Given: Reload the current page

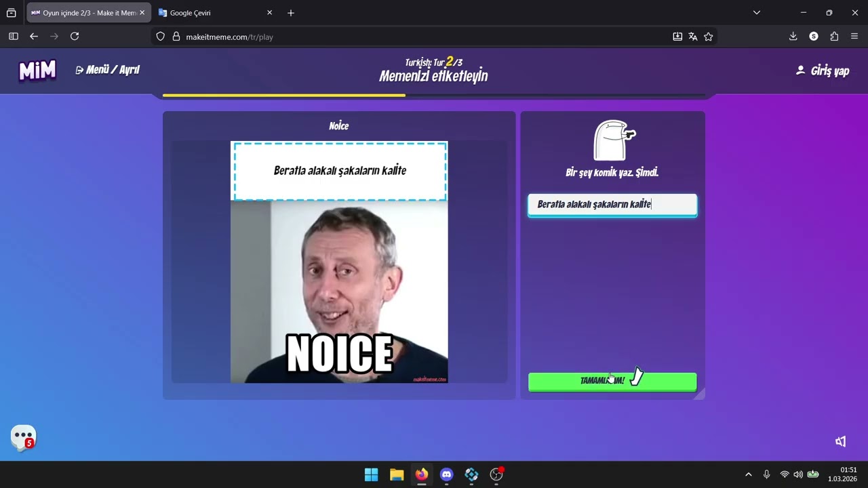Looking at the screenshot, I should (x=75, y=37).
